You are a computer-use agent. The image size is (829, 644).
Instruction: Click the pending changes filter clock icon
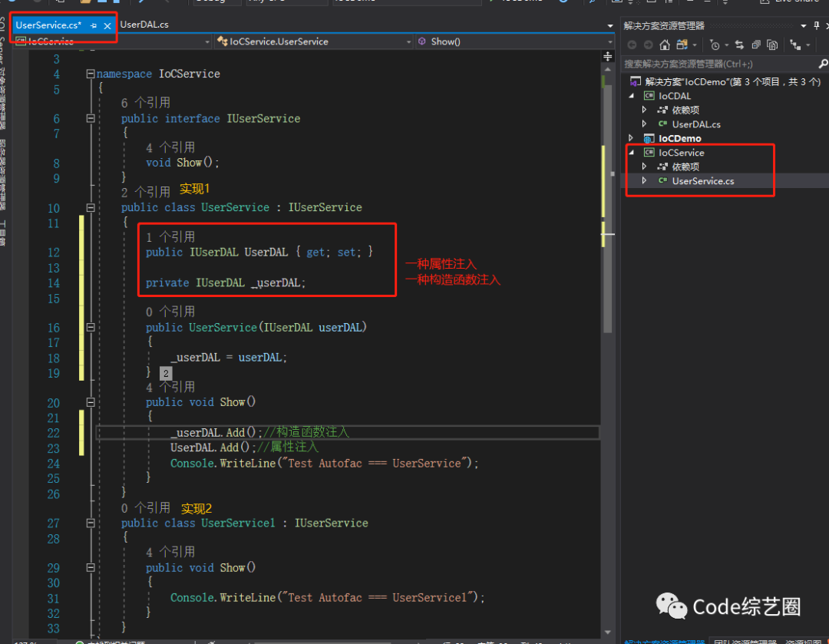point(715,45)
